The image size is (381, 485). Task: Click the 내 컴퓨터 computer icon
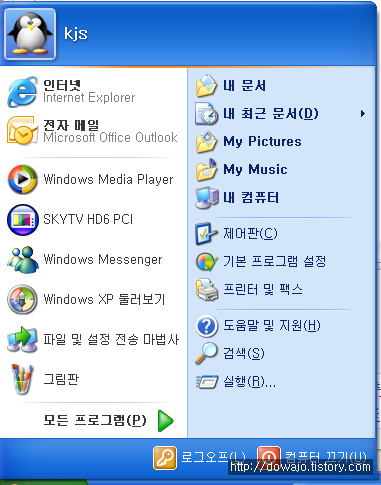[207, 198]
